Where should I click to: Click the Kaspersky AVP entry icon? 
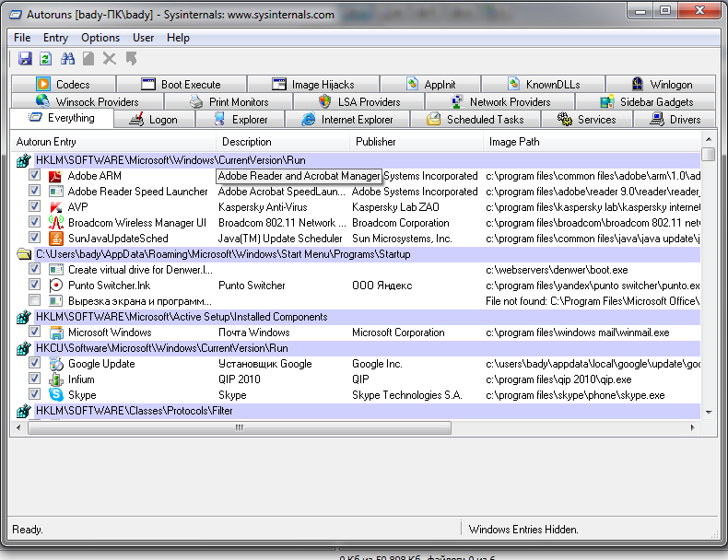[x=55, y=207]
